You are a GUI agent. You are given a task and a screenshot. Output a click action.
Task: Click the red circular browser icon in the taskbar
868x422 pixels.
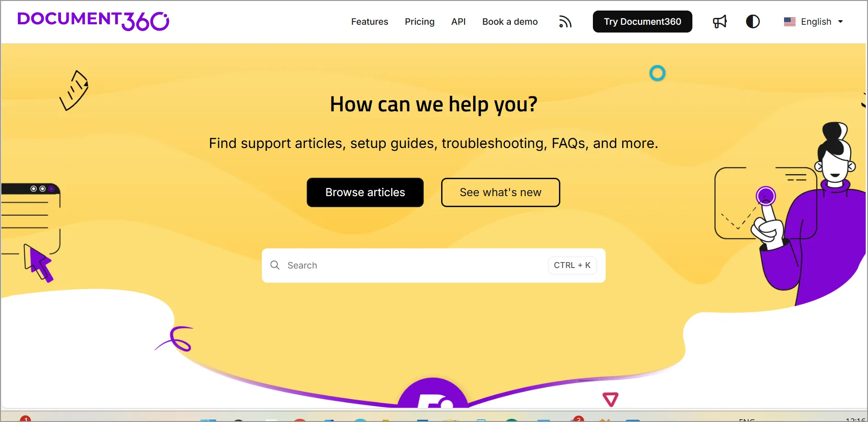[299, 420]
